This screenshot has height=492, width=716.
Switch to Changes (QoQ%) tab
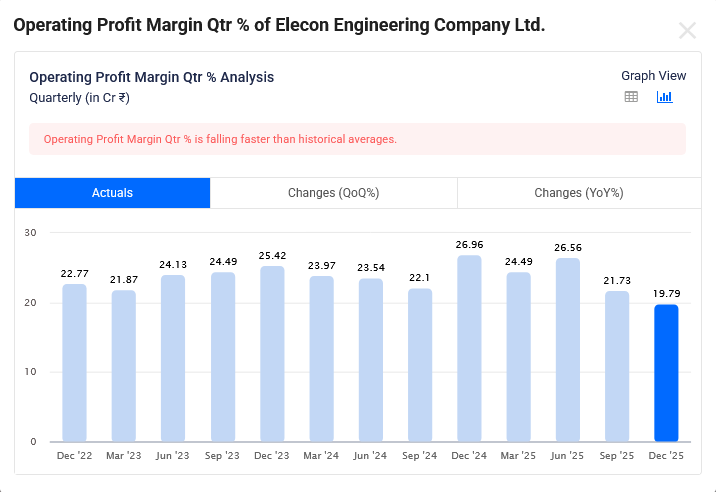333,193
